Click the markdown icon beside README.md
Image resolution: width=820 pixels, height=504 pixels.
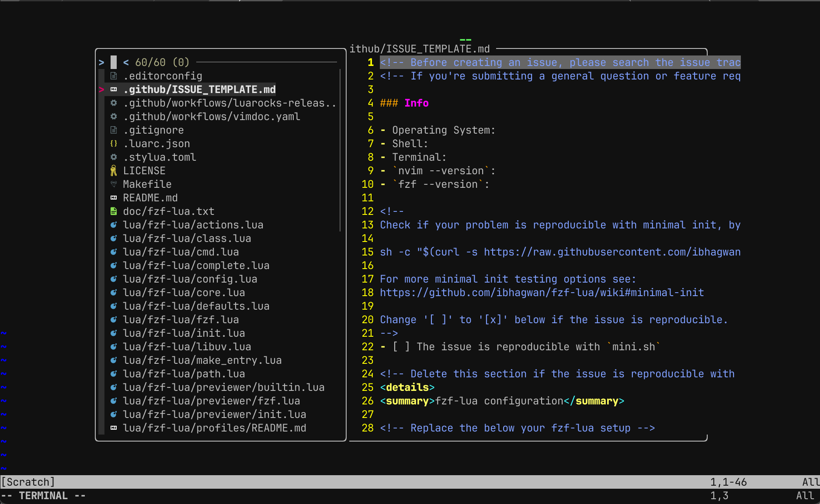[x=114, y=197]
